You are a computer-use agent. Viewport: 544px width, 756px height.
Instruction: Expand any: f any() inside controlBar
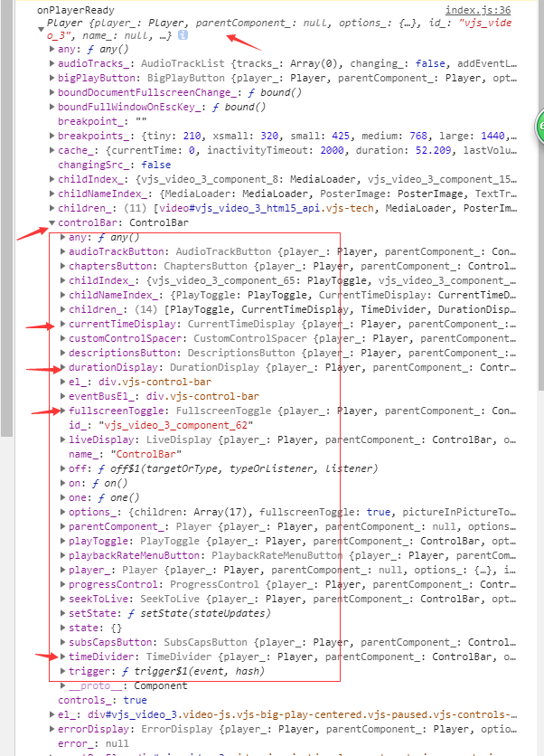62,237
